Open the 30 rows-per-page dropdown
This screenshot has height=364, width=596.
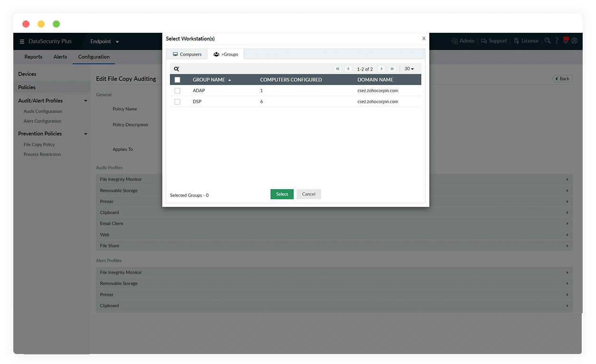coord(409,69)
